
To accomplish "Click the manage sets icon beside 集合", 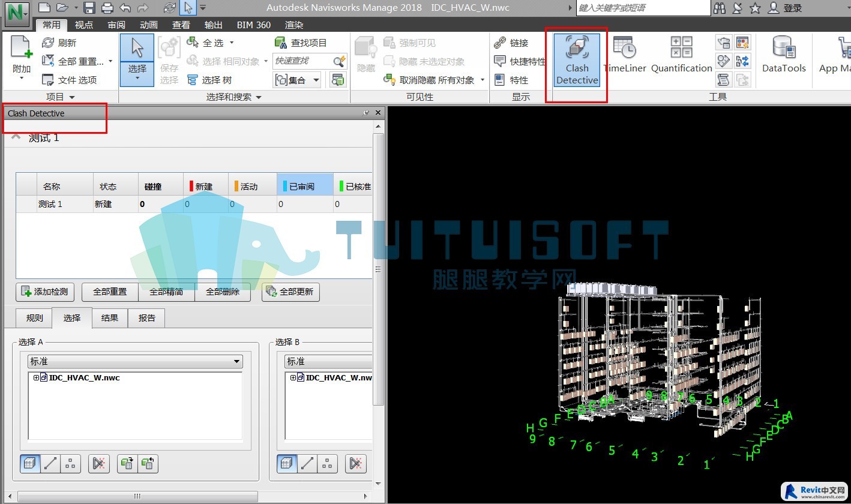I will pyautogui.click(x=338, y=80).
